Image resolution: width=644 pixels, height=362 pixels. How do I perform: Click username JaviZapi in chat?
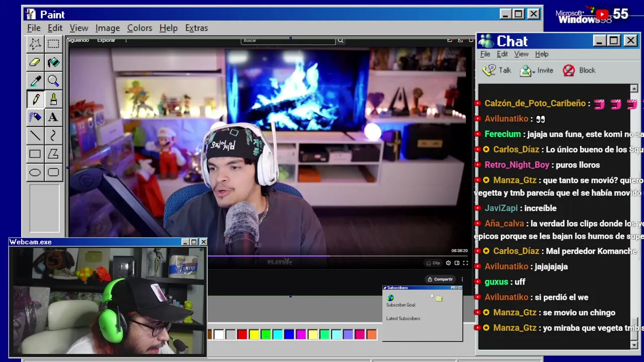point(501,208)
